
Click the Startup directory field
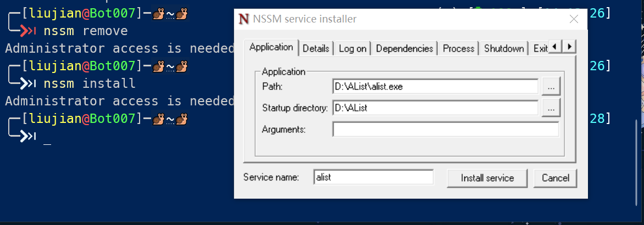(x=435, y=108)
